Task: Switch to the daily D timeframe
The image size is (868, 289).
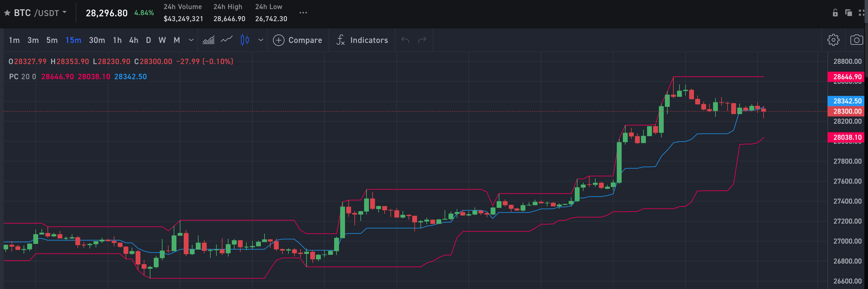Action: (x=148, y=41)
